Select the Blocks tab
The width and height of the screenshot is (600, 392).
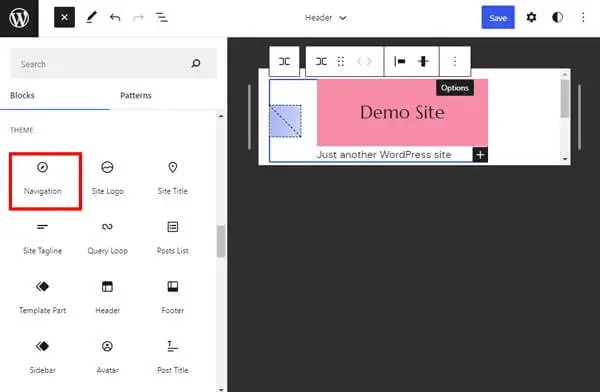(22, 95)
